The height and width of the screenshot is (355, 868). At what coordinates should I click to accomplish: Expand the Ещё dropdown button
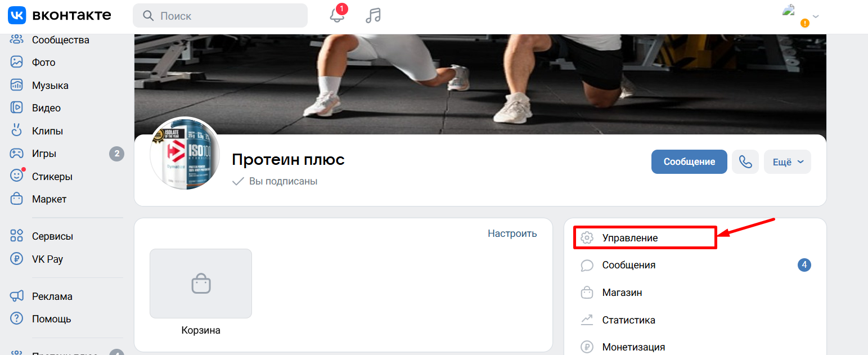tap(788, 162)
